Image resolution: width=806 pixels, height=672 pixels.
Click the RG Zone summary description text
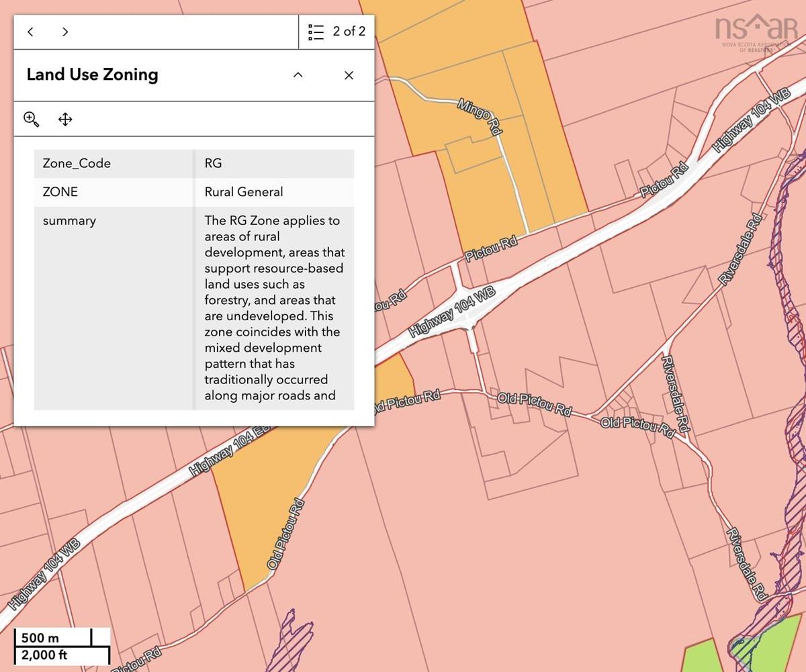(274, 307)
